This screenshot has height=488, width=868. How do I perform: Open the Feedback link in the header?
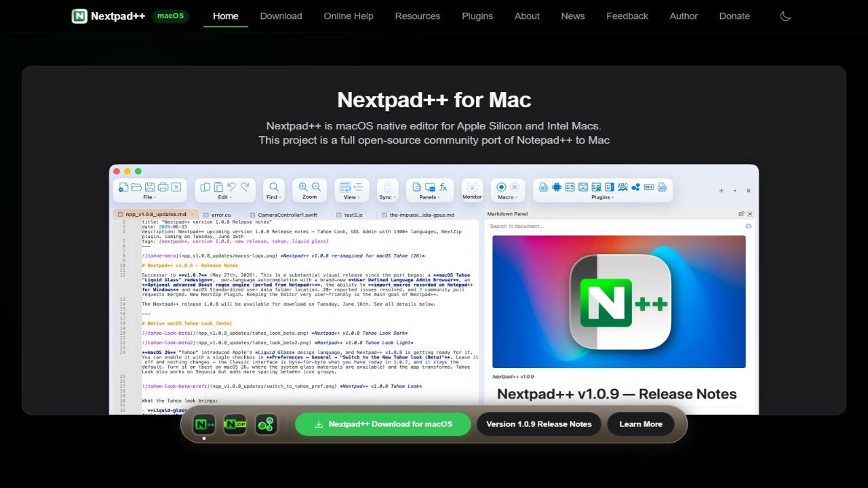pyautogui.click(x=627, y=16)
